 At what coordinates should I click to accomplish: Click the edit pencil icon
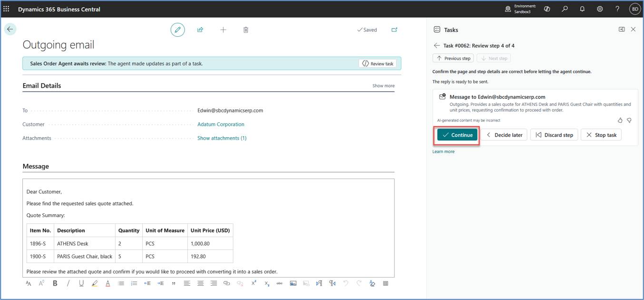coord(178,30)
